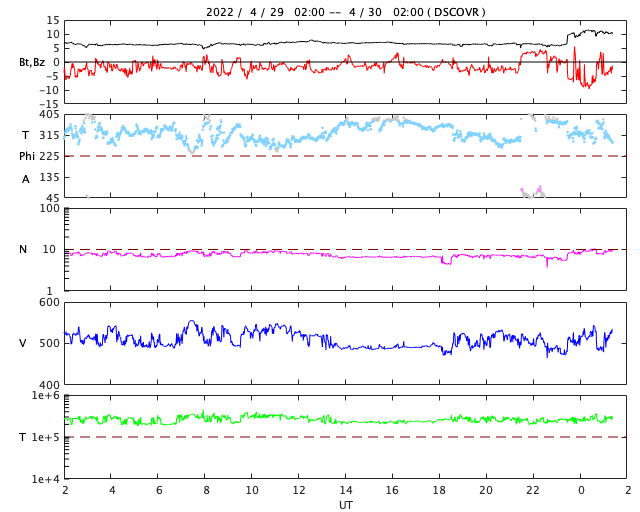Click the '225' value on Phi axis

(49, 156)
